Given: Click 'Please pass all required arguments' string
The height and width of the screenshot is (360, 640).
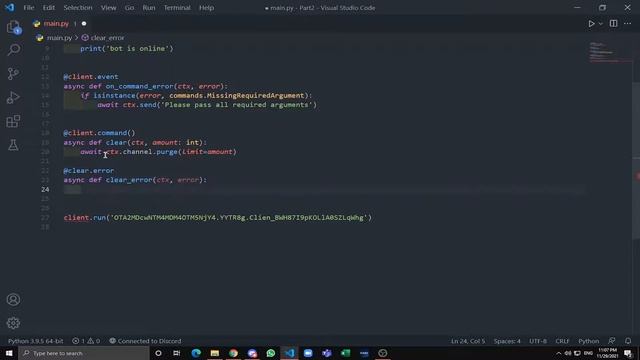Looking at the screenshot, I should pos(237,105).
